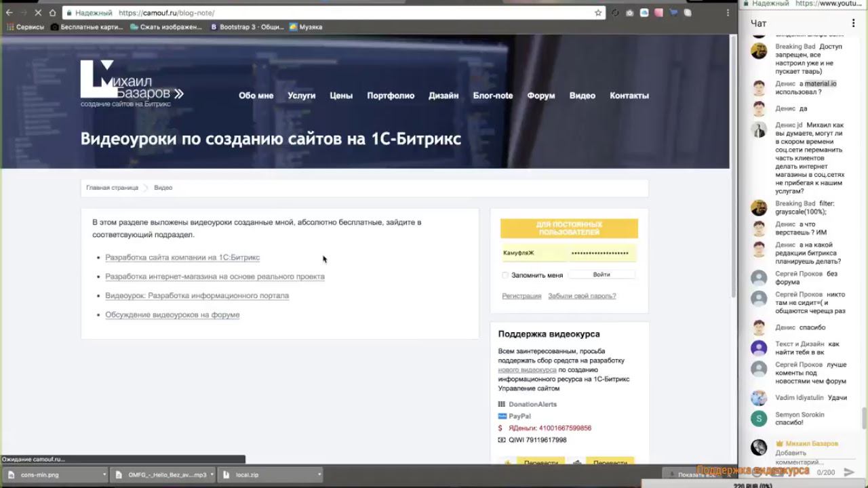The image size is (868, 488).
Task: Open Vadim Idiyatulin's avatar in chat
Action: coord(759,398)
